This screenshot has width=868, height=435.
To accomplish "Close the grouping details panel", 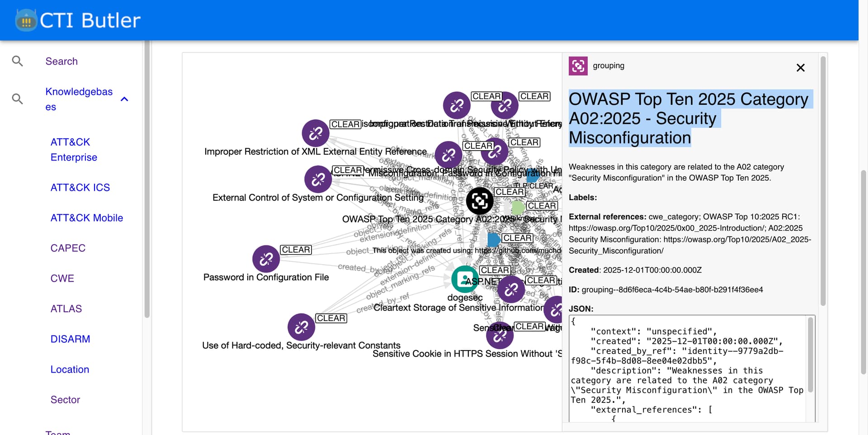I will click(800, 68).
